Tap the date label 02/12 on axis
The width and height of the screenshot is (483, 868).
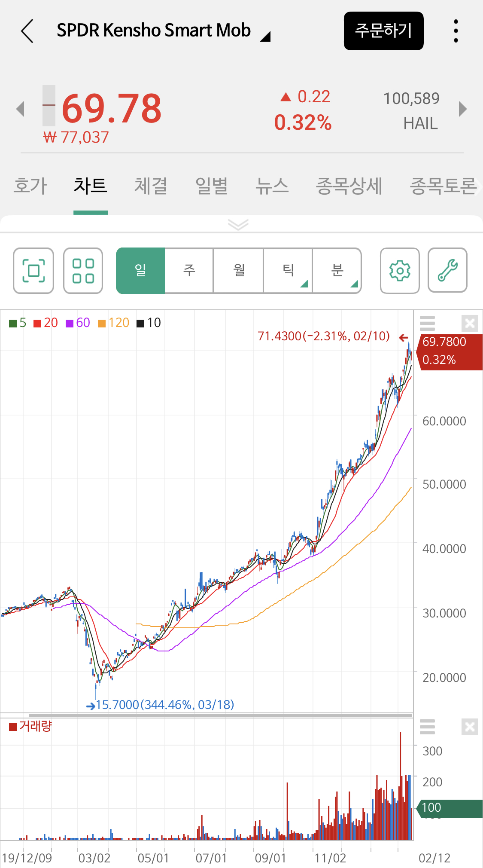pos(434,858)
